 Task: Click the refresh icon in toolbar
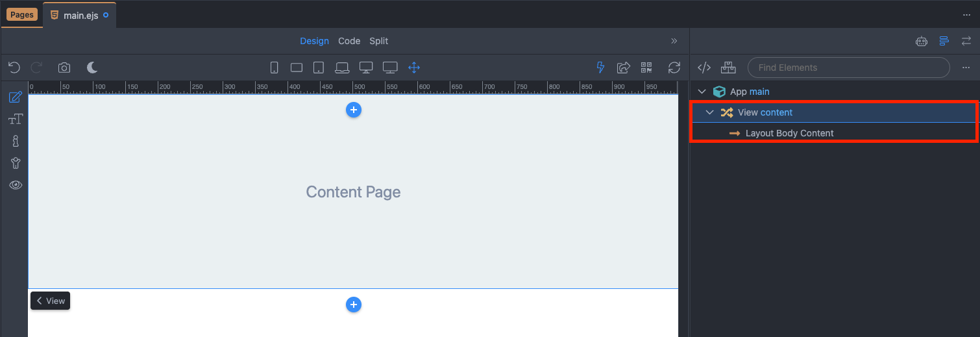point(674,68)
